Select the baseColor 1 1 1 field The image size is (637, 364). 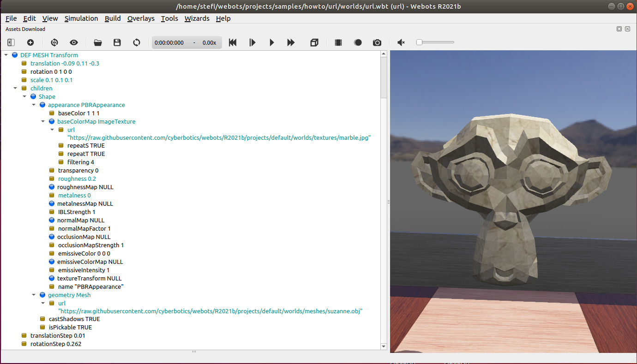[78, 113]
